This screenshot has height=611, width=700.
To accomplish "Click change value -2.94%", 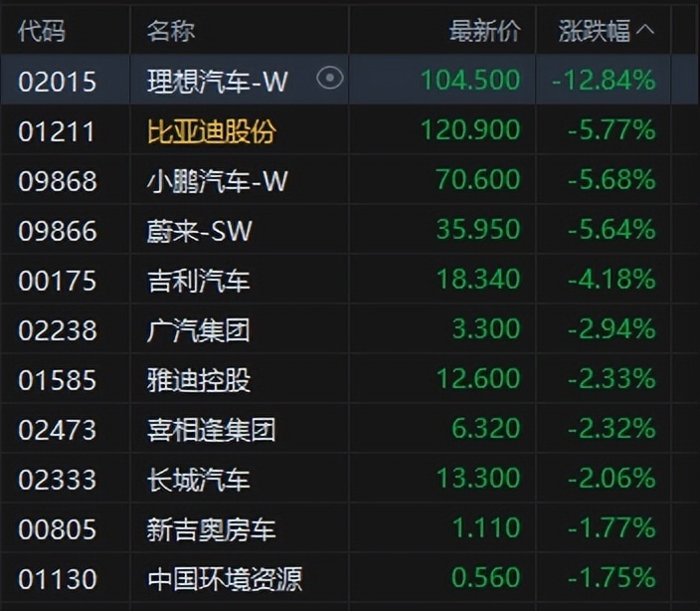I will (612, 329).
